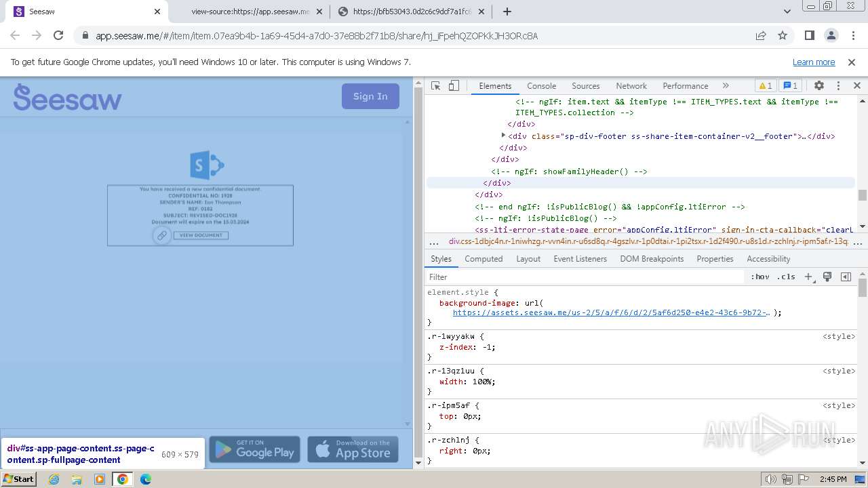The height and width of the screenshot is (488, 868).
Task: Click the .r-1wyyakw style selector
Action: [x=452, y=336]
